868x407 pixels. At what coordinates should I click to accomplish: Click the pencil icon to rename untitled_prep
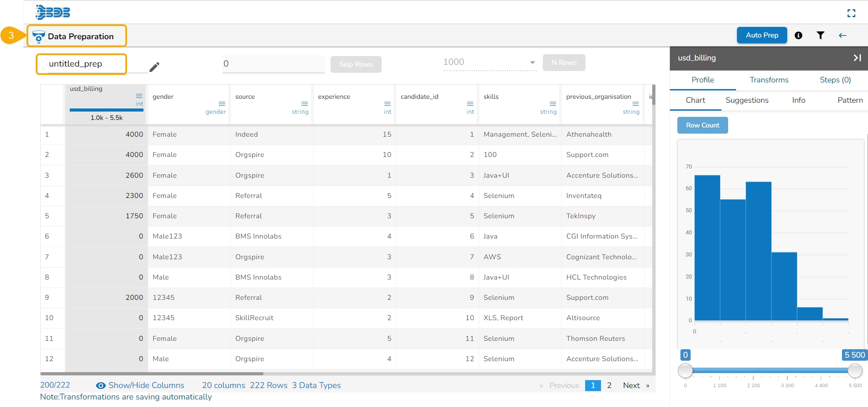(x=154, y=67)
